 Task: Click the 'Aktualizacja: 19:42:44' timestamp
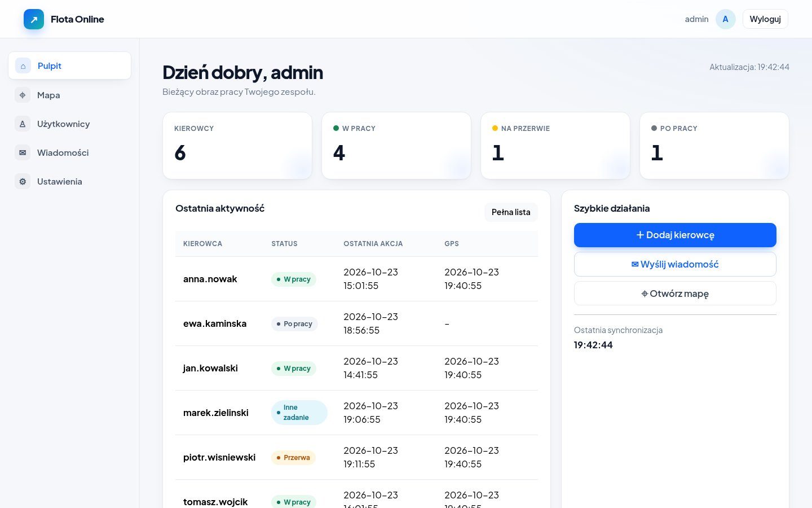(749, 67)
